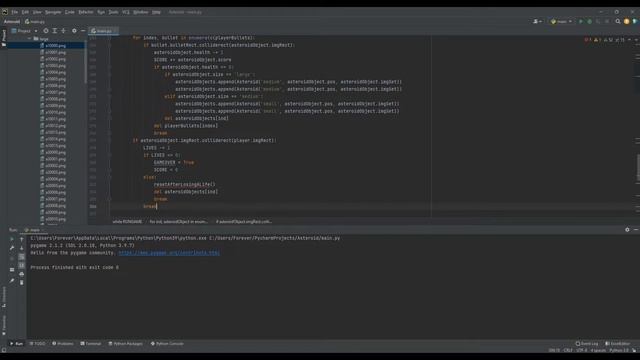Open the Edit menu
The height and width of the screenshot is (360, 640).
click(25, 12)
